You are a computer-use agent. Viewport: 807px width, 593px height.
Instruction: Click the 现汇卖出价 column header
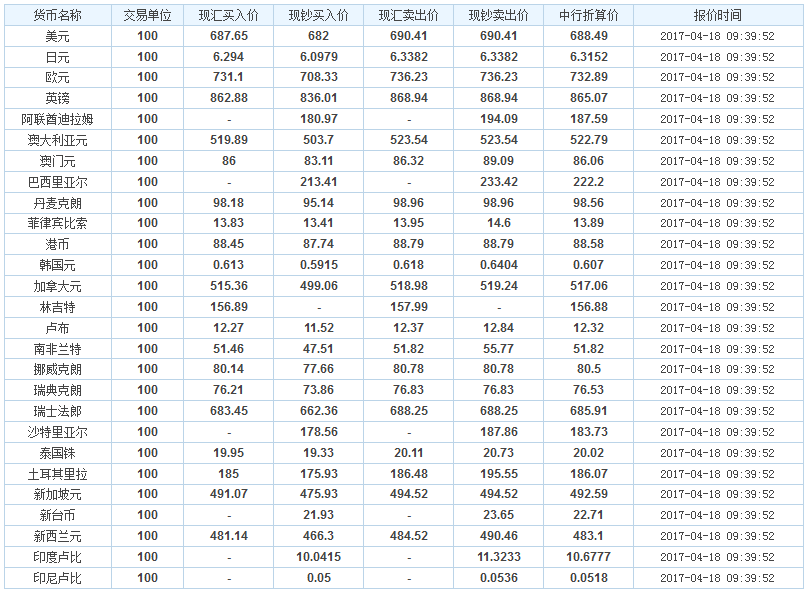(409, 15)
